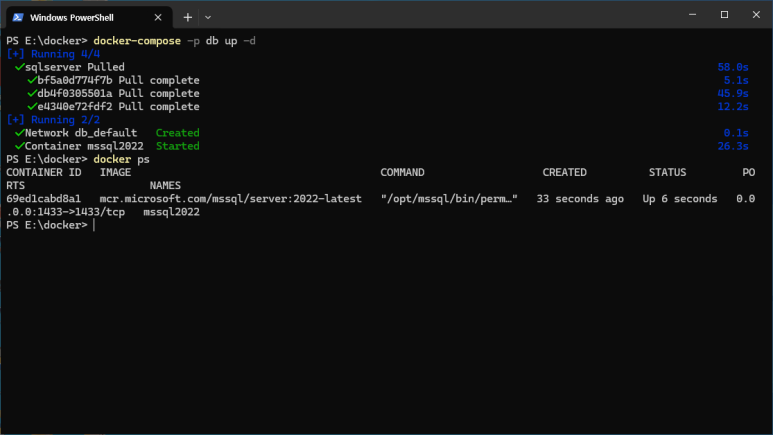Click the '12.2s' timing value
Image resolution: width=773 pixels, height=435 pixels.
tap(733, 107)
